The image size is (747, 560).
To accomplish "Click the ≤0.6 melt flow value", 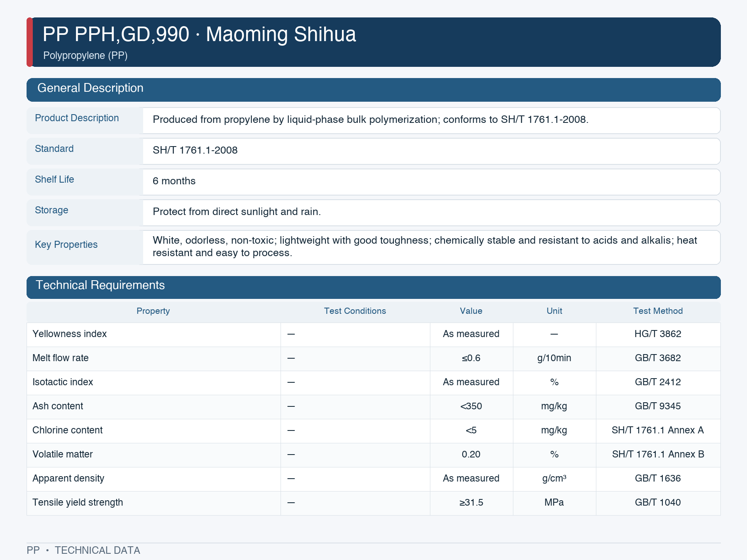I will [x=471, y=358].
